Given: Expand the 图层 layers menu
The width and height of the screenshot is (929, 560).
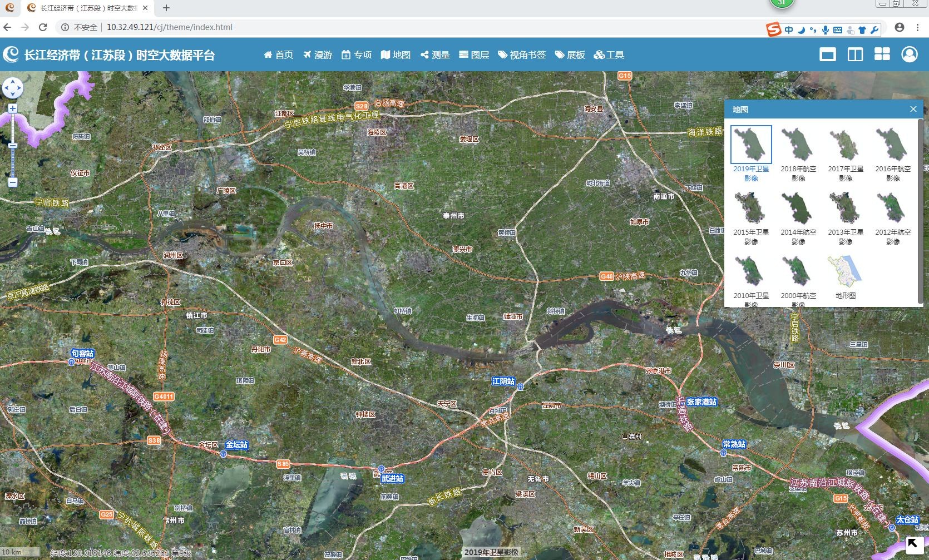Looking at the screenshot, I should pos(474,54).
